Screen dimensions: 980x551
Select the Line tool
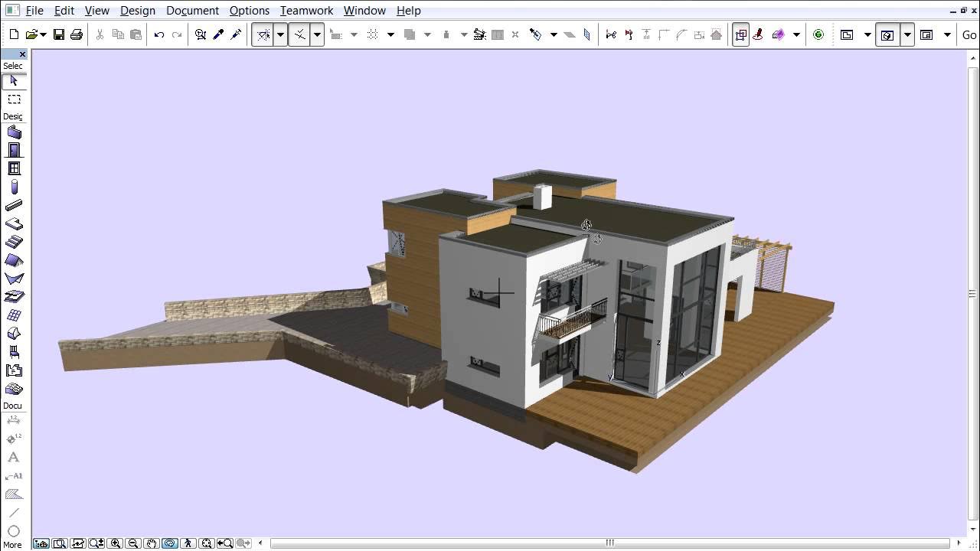[14, 513]
